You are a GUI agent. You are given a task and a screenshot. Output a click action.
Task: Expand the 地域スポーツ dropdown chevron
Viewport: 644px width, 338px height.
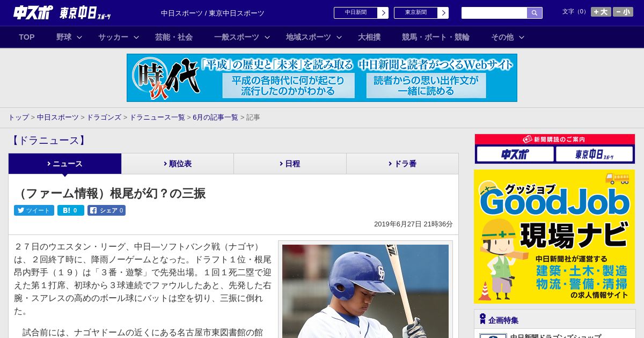[339, 37]
